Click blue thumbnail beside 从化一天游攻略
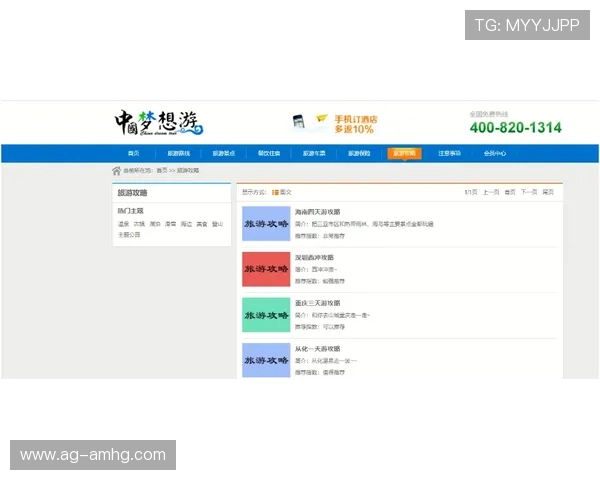Screen dimensions: 600x480 266,360
